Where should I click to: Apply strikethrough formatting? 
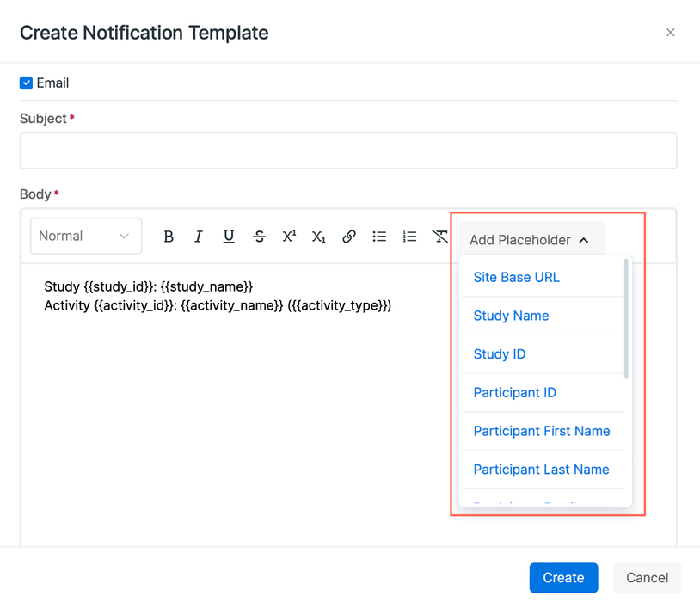[x=259, y=236]
